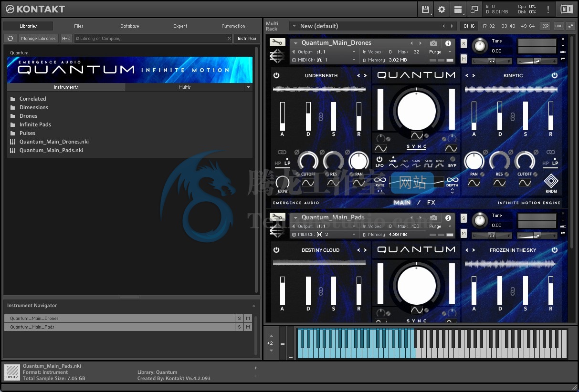Switch Quantum view to FX page
This screenshot has width=579, height=392.
click(x=431, y=202)
